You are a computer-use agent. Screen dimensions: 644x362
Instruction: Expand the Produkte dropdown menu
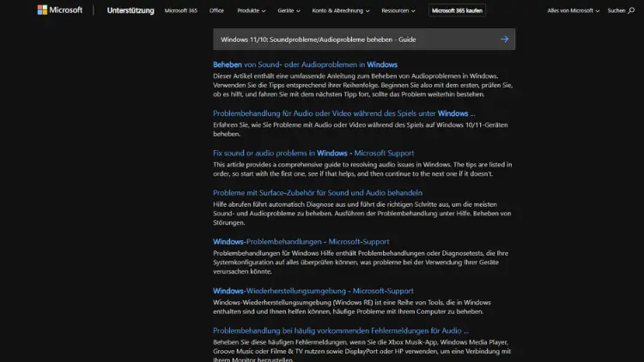click(x=252, y=10)
